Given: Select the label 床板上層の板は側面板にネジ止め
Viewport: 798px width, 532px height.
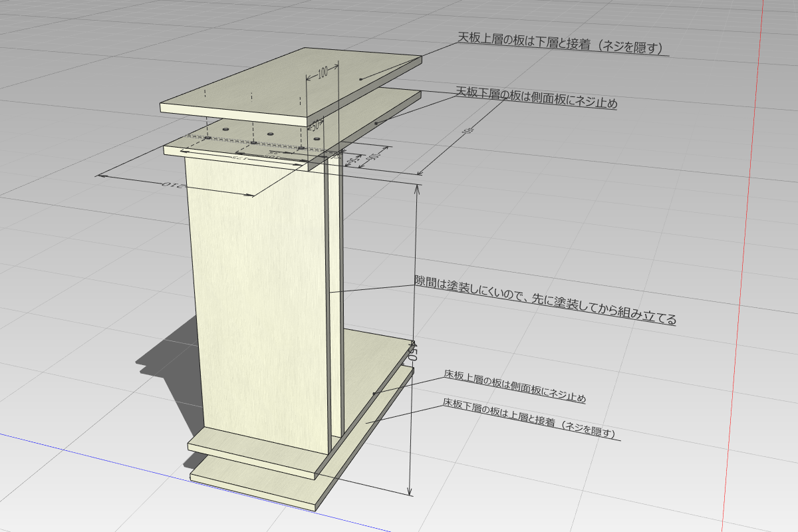Looking at the screenshot, I should pos(515,387).
